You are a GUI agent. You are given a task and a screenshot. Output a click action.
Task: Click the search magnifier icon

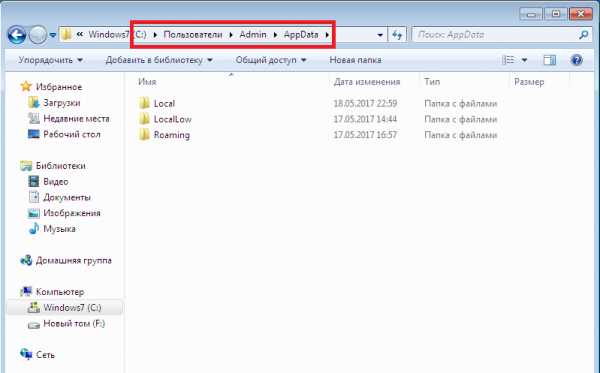coord(584,35)
